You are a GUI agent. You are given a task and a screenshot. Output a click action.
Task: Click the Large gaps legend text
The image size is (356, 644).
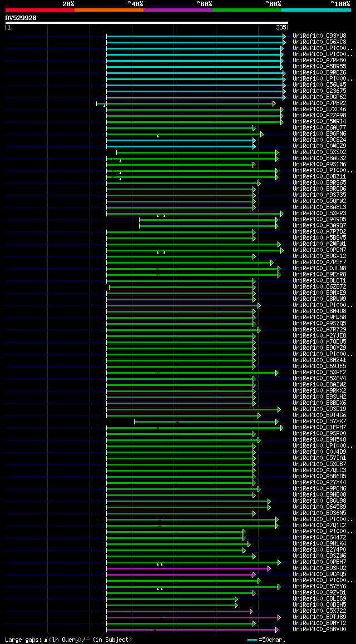coord(68,640)
